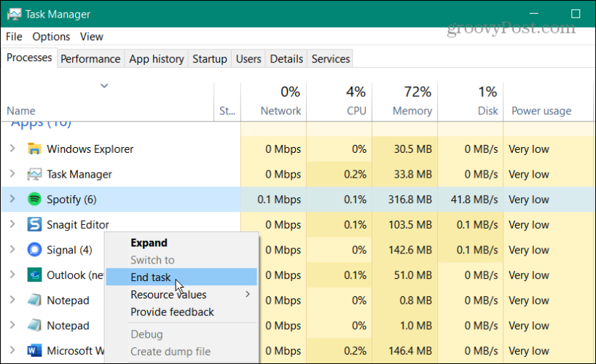Sort processes by Memory column
The width and height of the screenshot is (596, 364).
(x=405, y=102)
